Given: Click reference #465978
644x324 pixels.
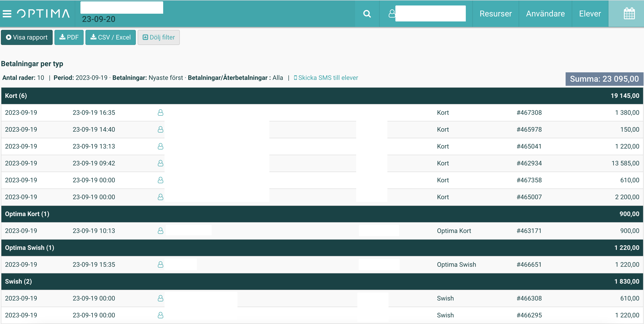Looking at the screenshot, I should pos(529,129).
